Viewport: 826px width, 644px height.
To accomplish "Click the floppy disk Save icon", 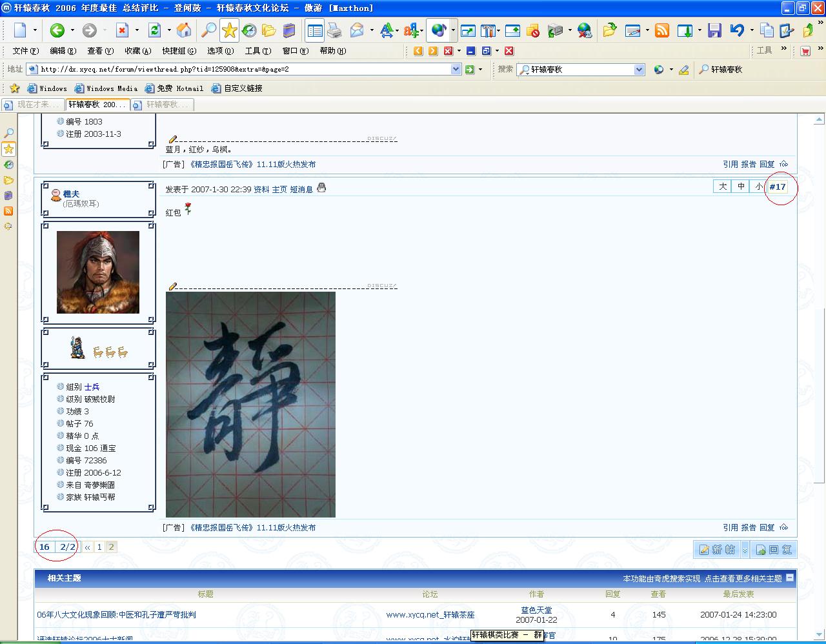I will click(x=714, y=30).
